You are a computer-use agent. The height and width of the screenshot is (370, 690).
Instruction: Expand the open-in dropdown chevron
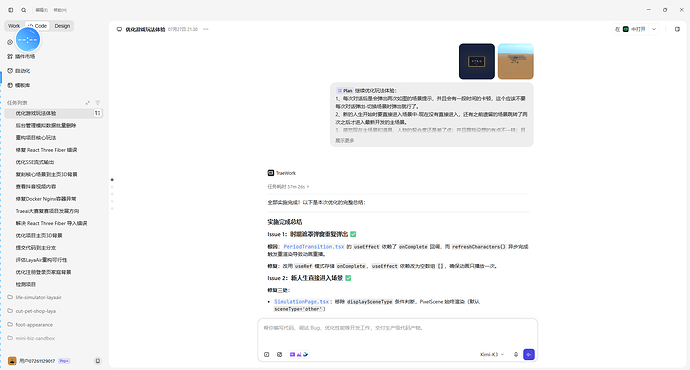pos(654,29)
